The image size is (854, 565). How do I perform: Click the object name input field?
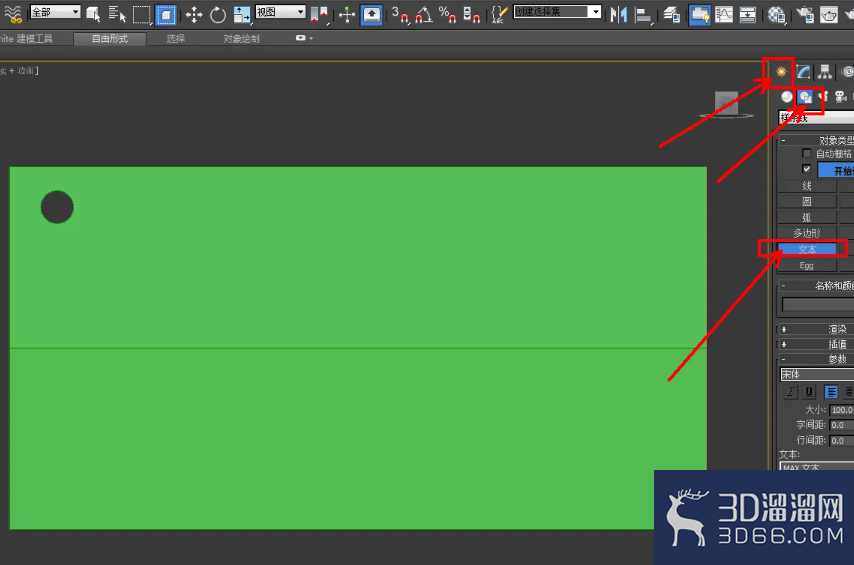(818, 304)
